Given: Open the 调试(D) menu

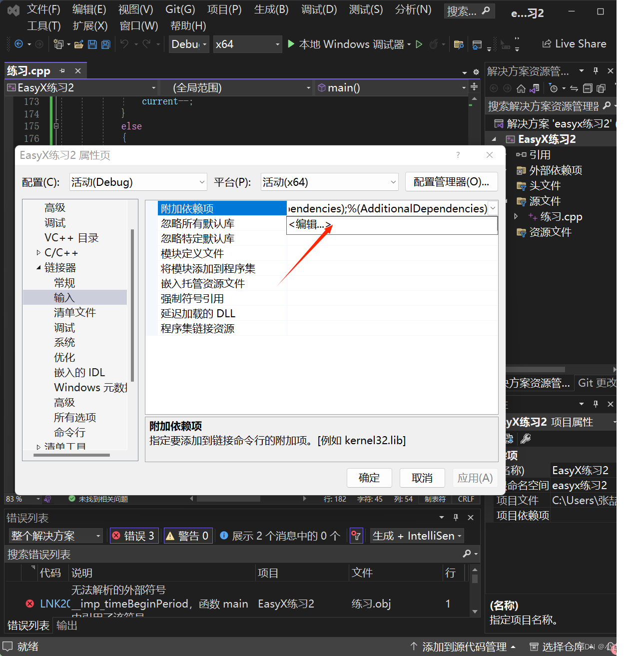Looking at the screenshot, I should coord(319,9).
